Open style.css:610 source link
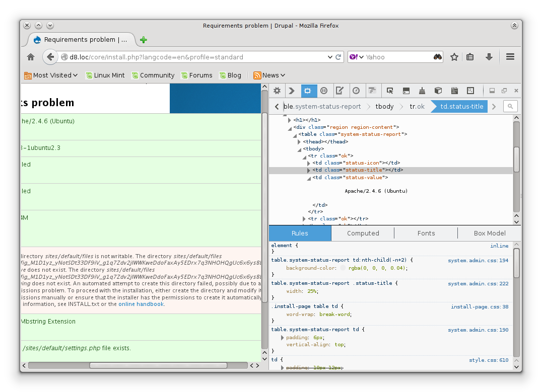This screenshot has width=542, height=392. tap(489, 360)
